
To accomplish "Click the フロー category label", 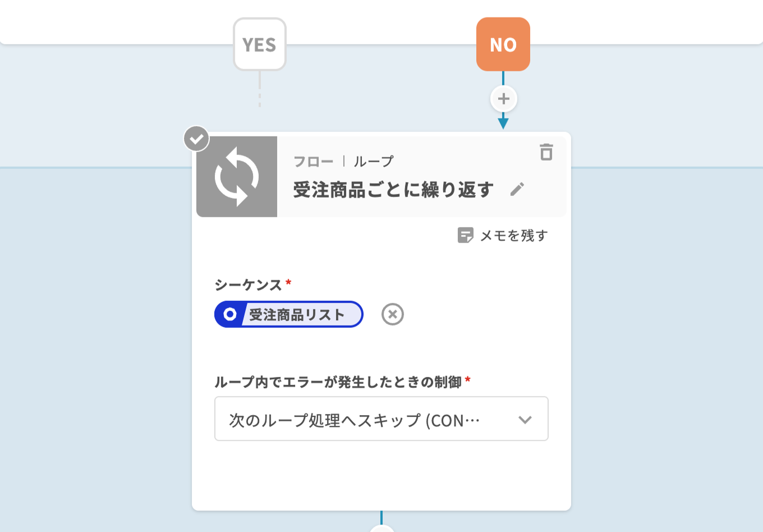I will (313, 162).
